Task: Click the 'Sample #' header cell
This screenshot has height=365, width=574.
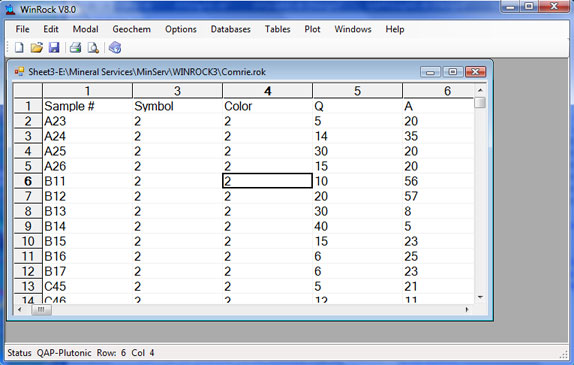Action: pyautogui.click(x=87, y=106)
